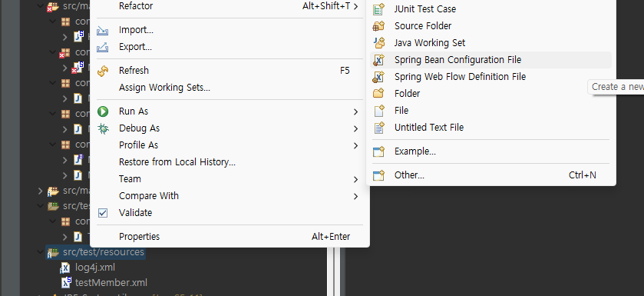Screen dimensions: 644x296
Task: Click the Java file icon with red error marker
Action: point(78,68)
